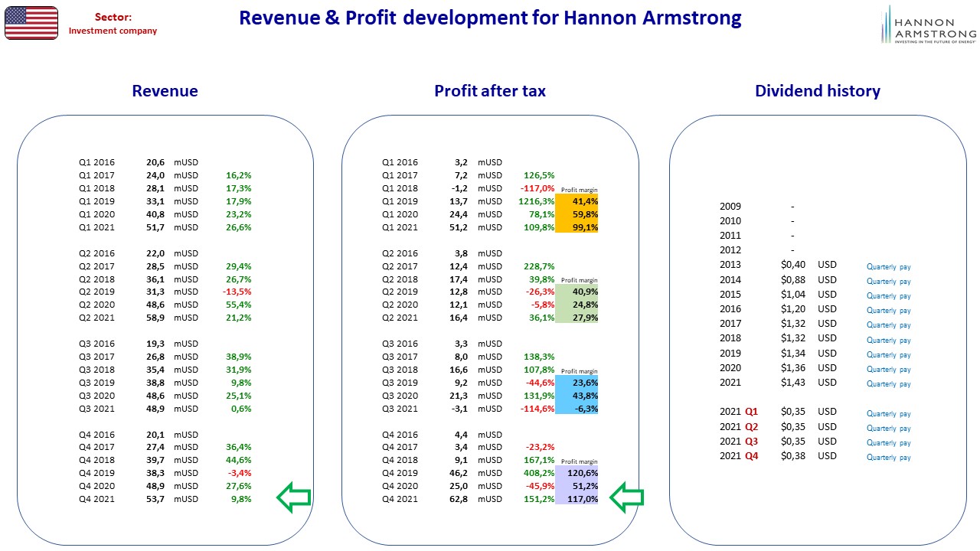The width and height of the screenshot is (980, 551).
Task: Click the 2020 dividend amount $1,36
Action: 793,368
